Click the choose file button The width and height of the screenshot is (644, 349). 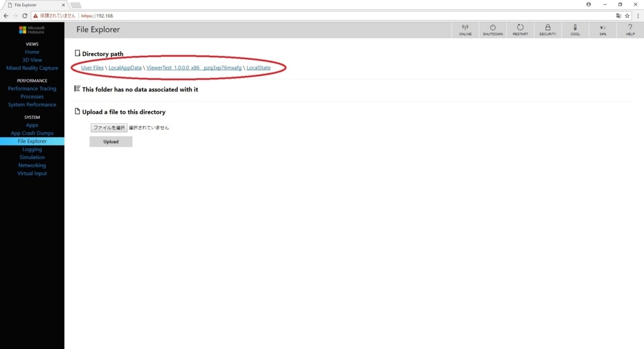pyautogui.click(x=109, y=128)
